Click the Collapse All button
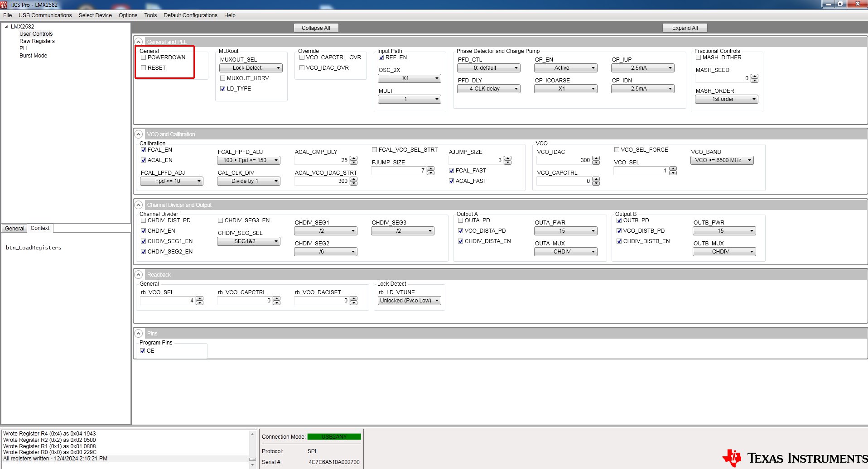Screen dimensions: 868x469 pos(316,28)
